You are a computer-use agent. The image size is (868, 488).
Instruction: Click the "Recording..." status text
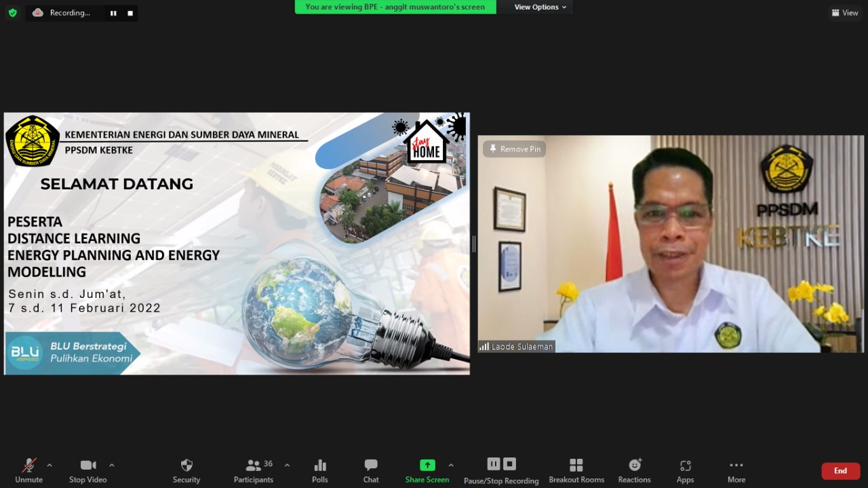(70, 13)
